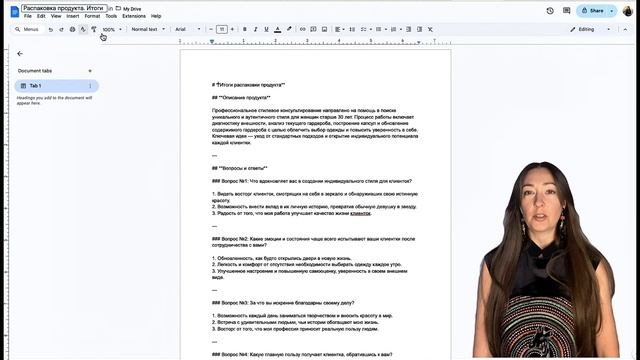Open the Normal text style dropdown
Image resolution: width=640 pixels, height=360 pixels.
(148, 29)
